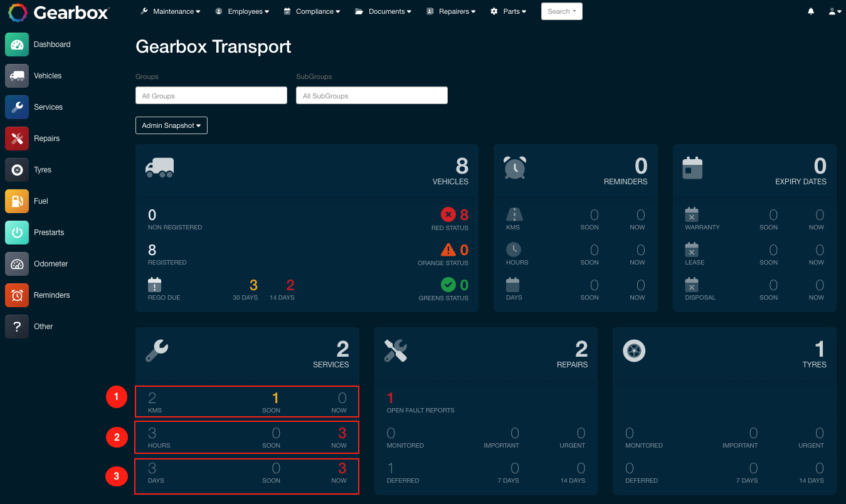Expand the Compliance menu
846x504 pixels.
pos(312,11)
